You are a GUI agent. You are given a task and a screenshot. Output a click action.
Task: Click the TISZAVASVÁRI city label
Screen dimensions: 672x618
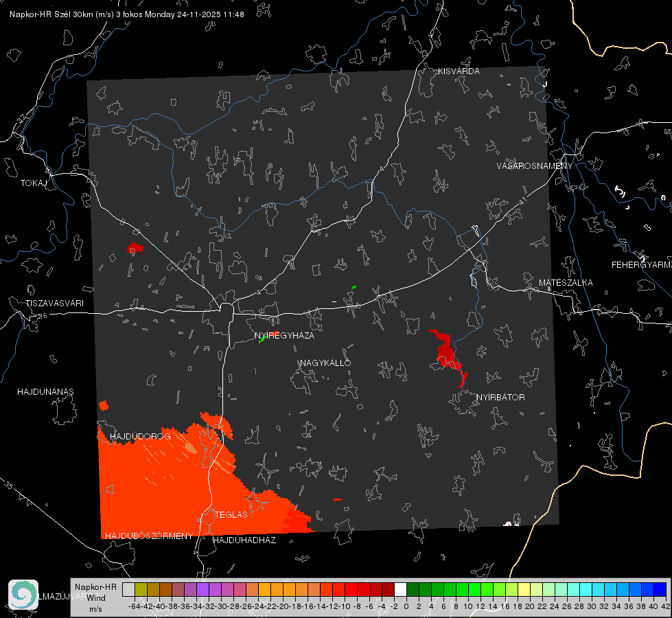coord(54,304)
